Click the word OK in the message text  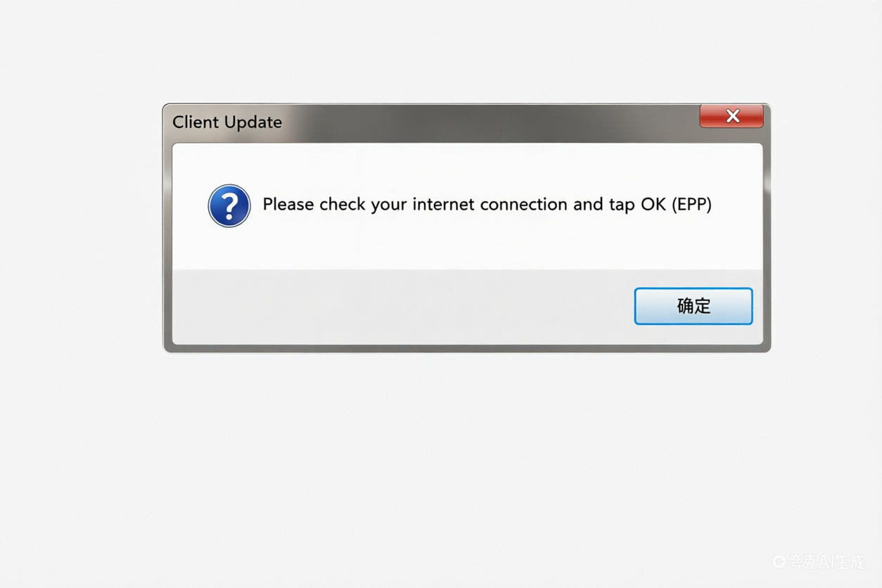coord(653,205)
